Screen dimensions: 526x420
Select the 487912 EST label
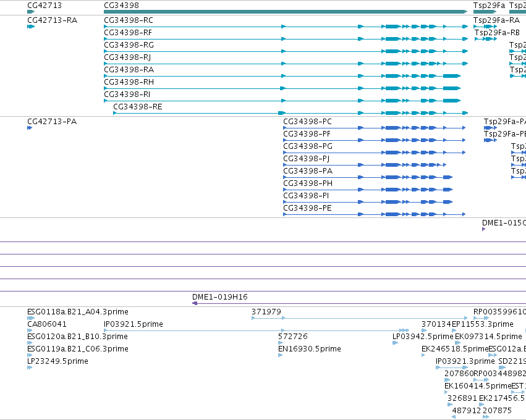point(467,411)
